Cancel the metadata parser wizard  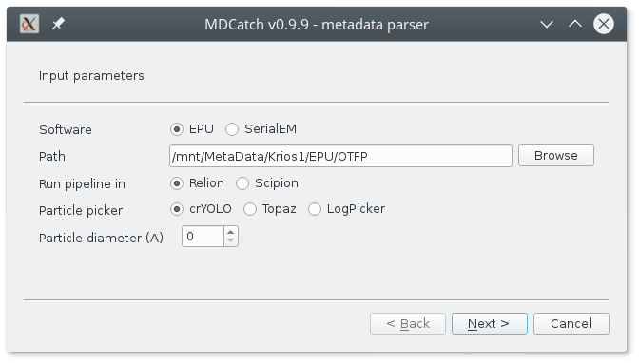(571, 324)
